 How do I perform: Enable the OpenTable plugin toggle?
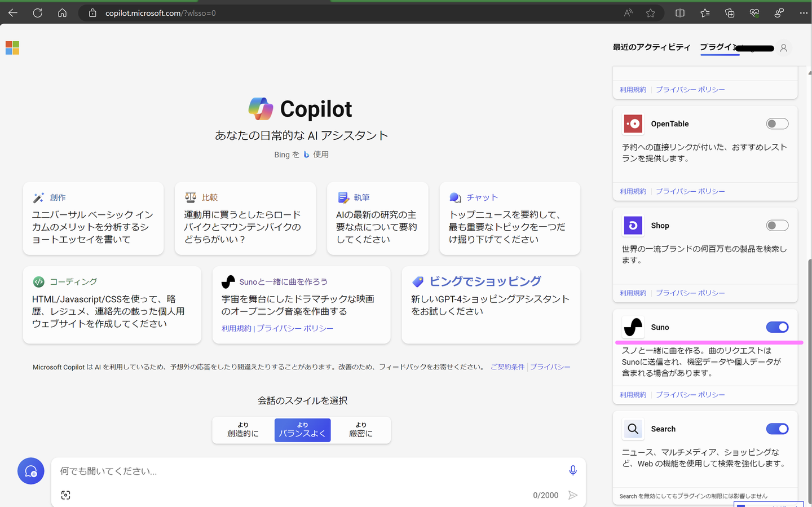[x=777, y=124]
